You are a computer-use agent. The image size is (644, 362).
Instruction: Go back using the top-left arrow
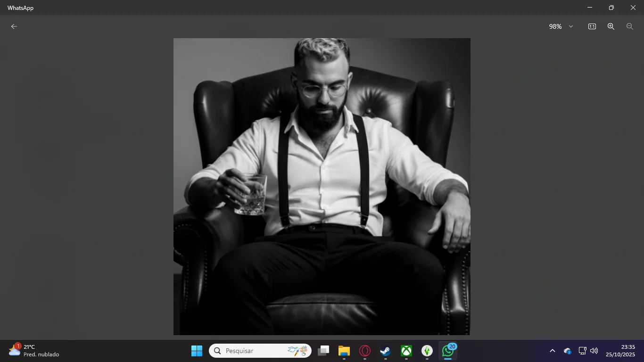point(14,26)
